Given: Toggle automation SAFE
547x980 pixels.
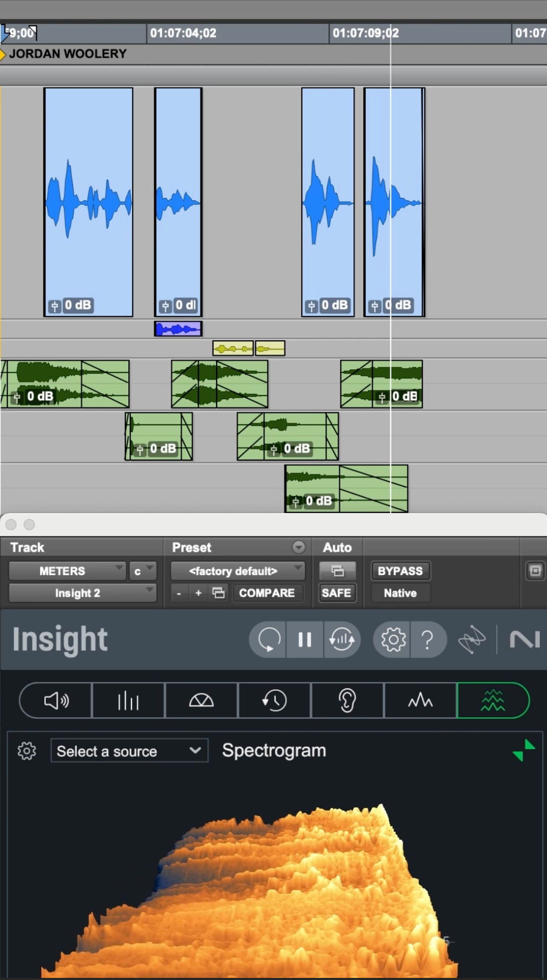Looking at the screenshot, I should (337, 593).
